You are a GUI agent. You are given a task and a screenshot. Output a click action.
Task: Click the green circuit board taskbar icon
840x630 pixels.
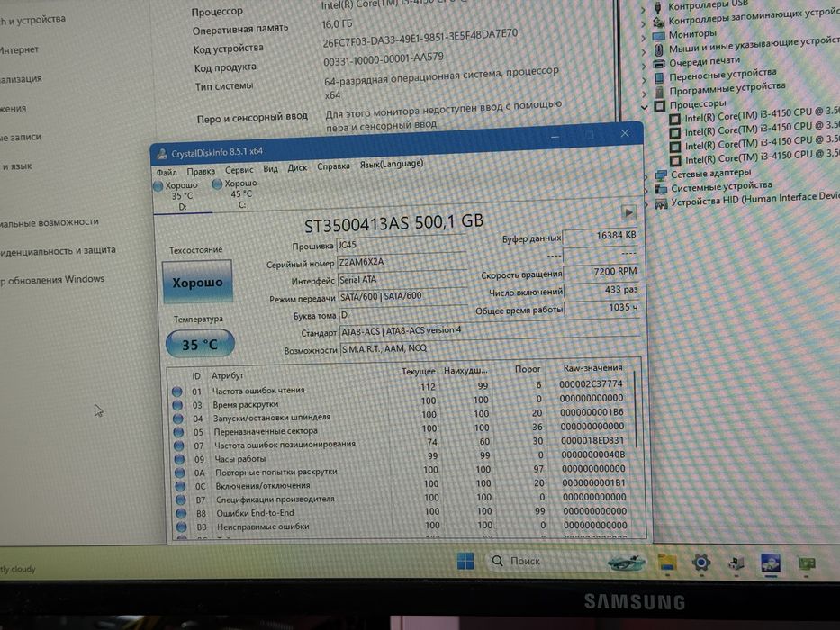pos(807,563)
